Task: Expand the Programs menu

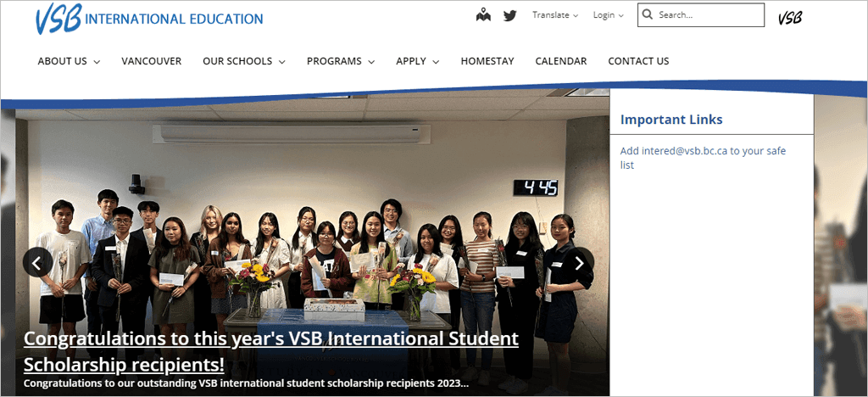Action: point(341,61)
